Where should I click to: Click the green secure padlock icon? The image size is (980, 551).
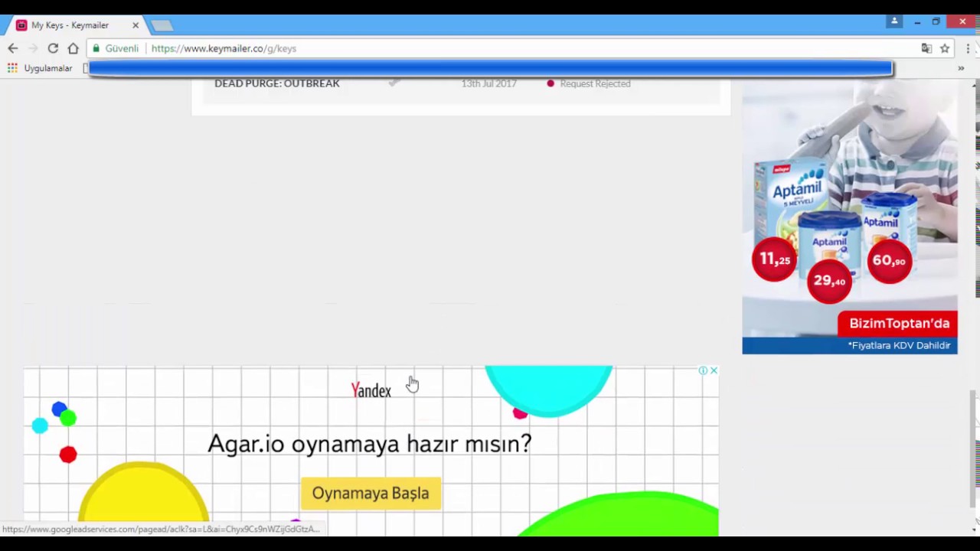96,48
